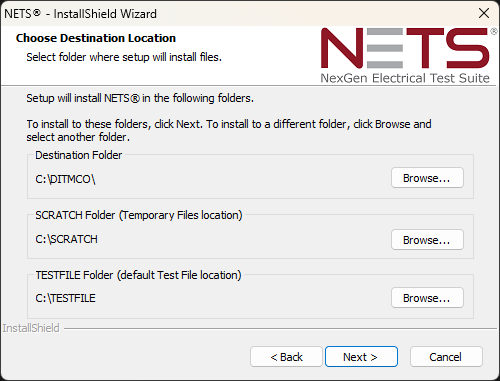The image size is (500, 381).
Task: Click the 'Setup will install NETS' sentence
Action: pyautogui.click(x=140, y=98)
